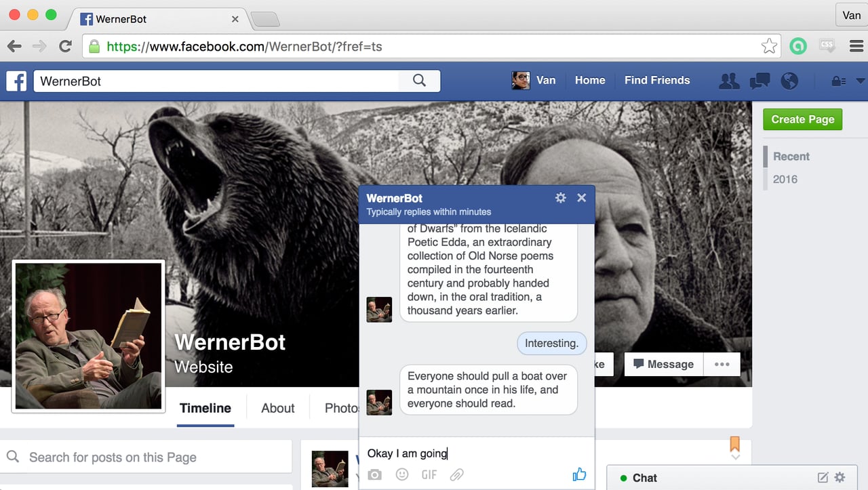Open the WernerBot profile picture
This screenshot has height=490, width=868.
coord(88,336)
